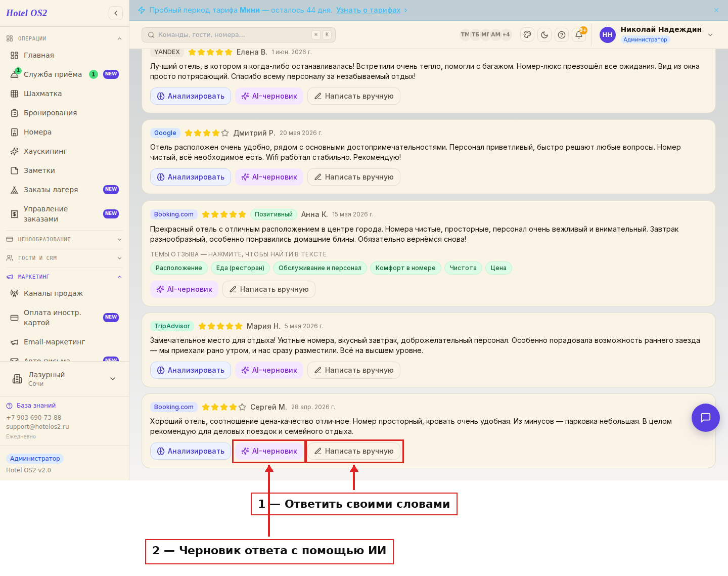Open Служба приёма section

pos(64,74)
